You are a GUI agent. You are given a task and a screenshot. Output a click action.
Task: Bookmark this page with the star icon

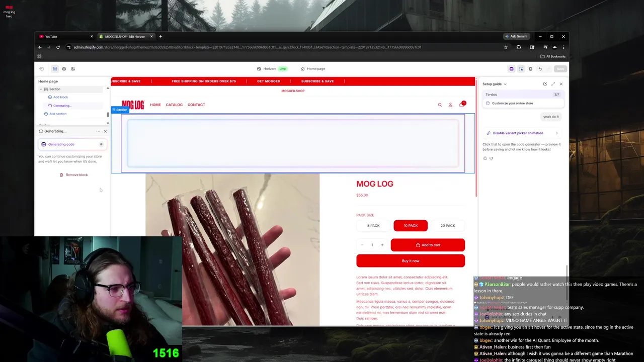point(506,47)
